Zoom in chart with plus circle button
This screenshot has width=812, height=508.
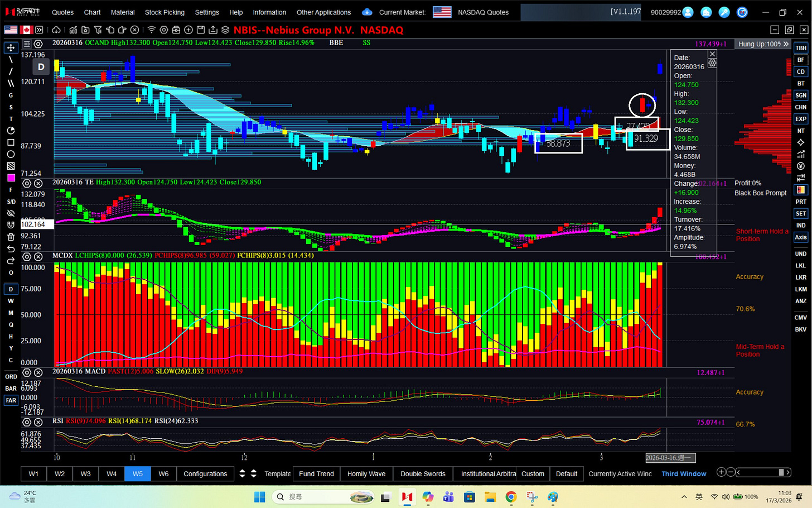tap(721, 472)
